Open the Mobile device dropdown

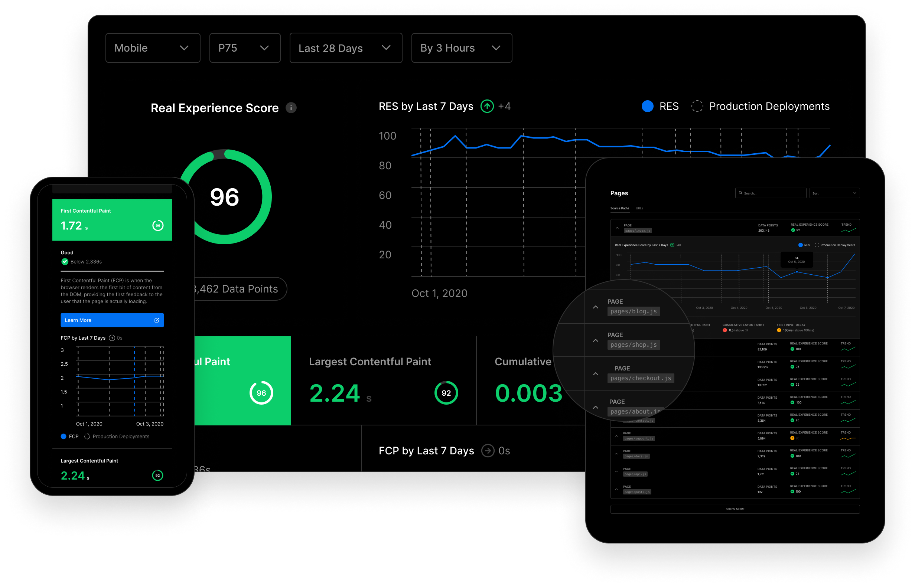(x=153, y=48)
